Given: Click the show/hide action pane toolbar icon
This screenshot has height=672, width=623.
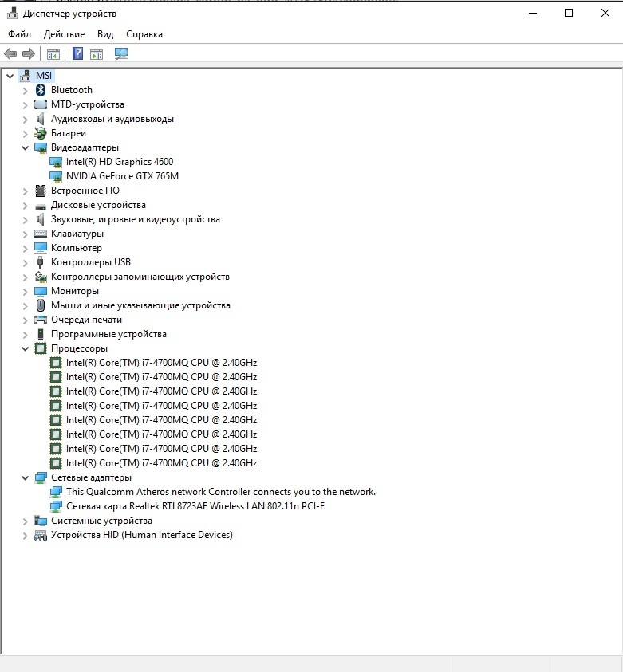Looking at the screenshot, I should click(x=97, y=54).
